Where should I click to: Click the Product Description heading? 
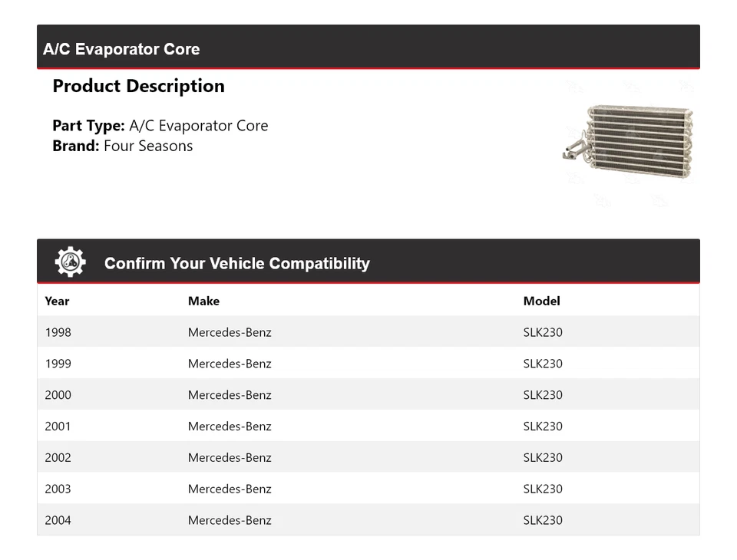[x=138, y=86]
